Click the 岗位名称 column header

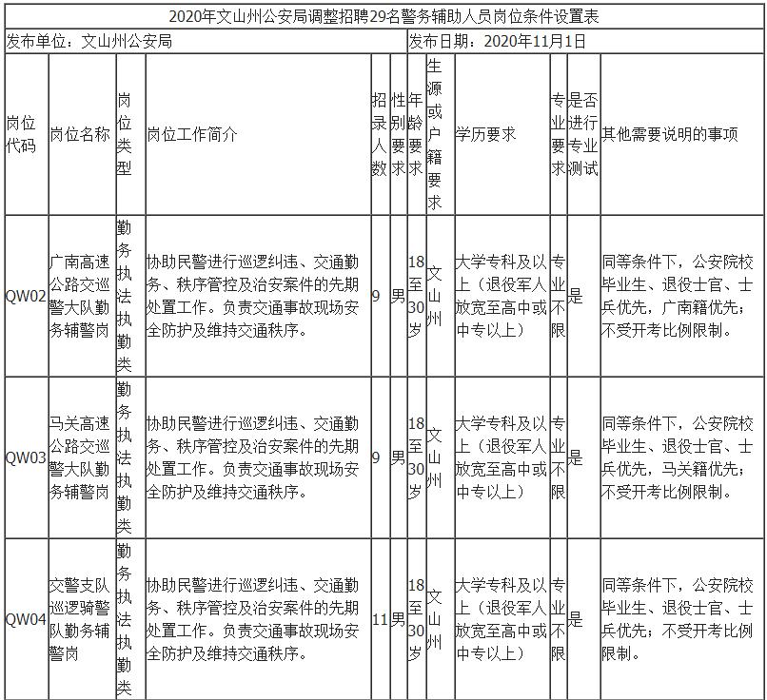(82, 134)
